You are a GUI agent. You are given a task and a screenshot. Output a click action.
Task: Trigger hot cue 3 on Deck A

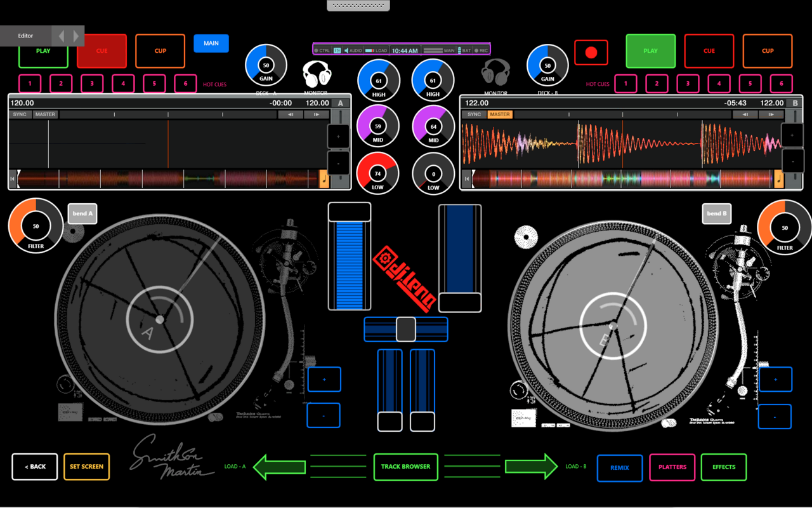click(92, 84)
